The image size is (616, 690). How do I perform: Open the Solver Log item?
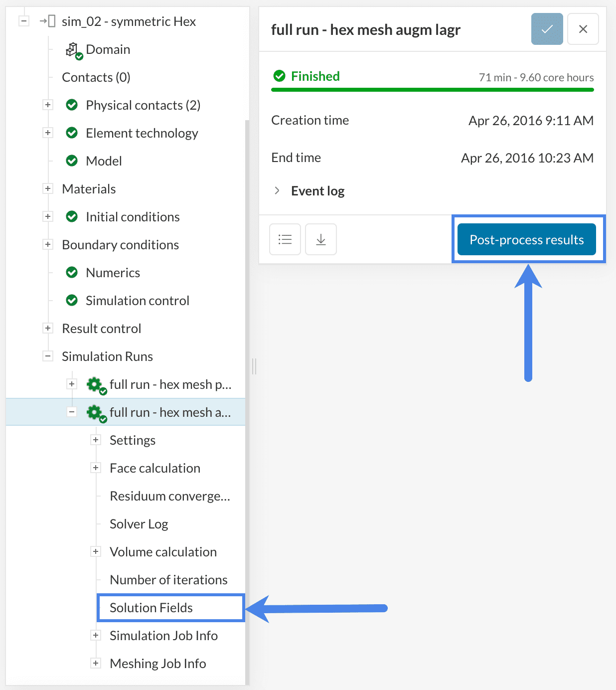tap(139, 524)
